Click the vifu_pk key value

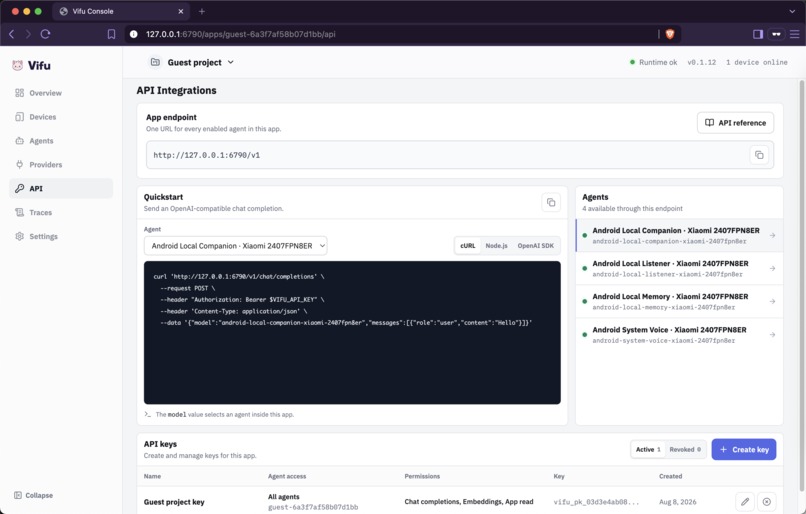coord(596,502)
